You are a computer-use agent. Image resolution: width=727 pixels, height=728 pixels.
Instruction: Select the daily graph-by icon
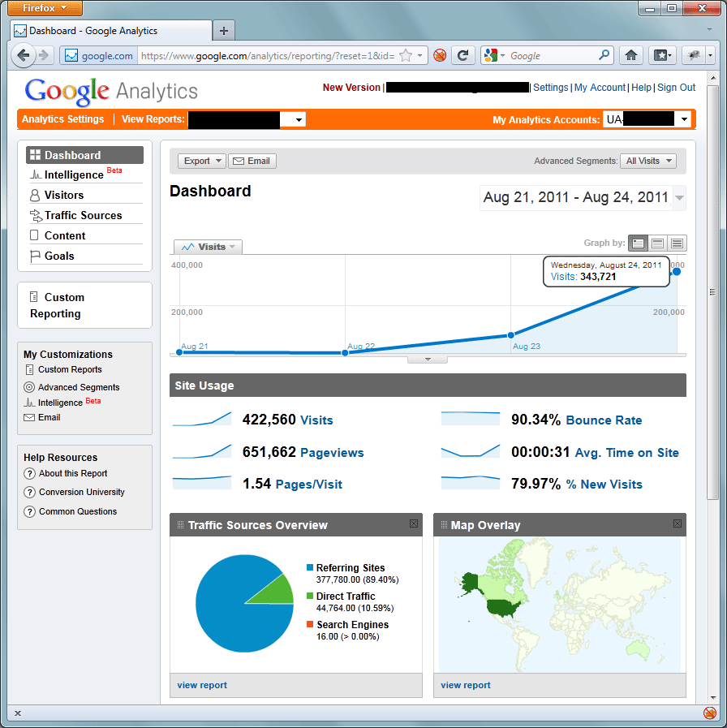(x=638, y=243)
